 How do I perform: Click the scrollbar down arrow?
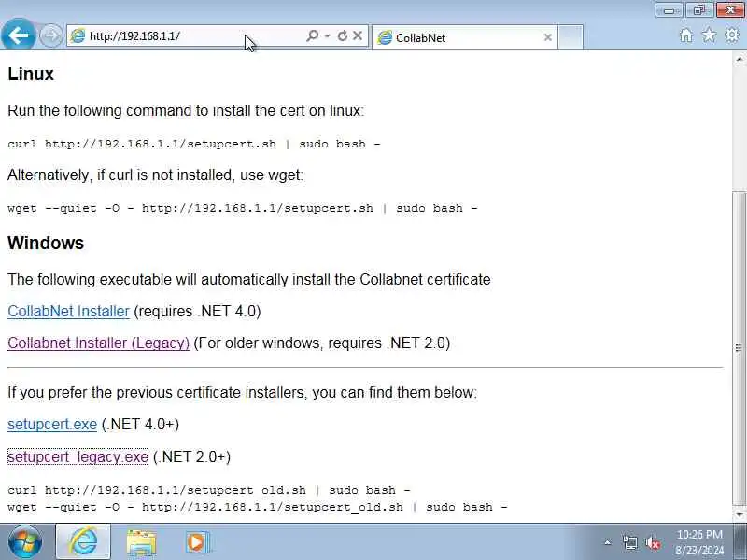pyautogui.click(x=739, y=514)
